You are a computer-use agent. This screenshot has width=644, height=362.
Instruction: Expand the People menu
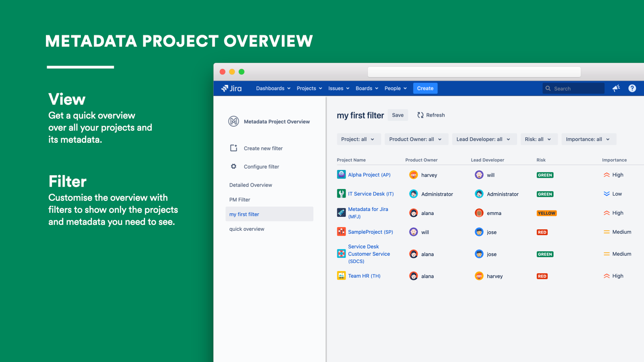coord(396,88)
